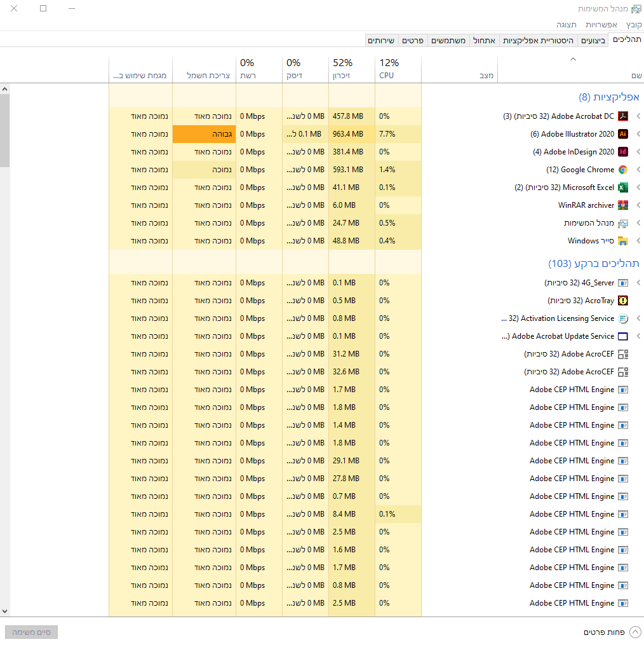The height and width of the screenshot is (647, 644).
Task: Open the אפשרויות menu
Action: coord(601,25)
